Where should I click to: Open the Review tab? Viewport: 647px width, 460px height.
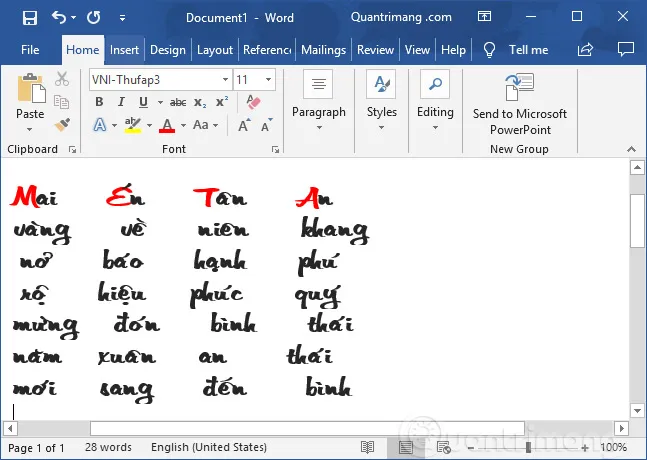tap(375, 50)
